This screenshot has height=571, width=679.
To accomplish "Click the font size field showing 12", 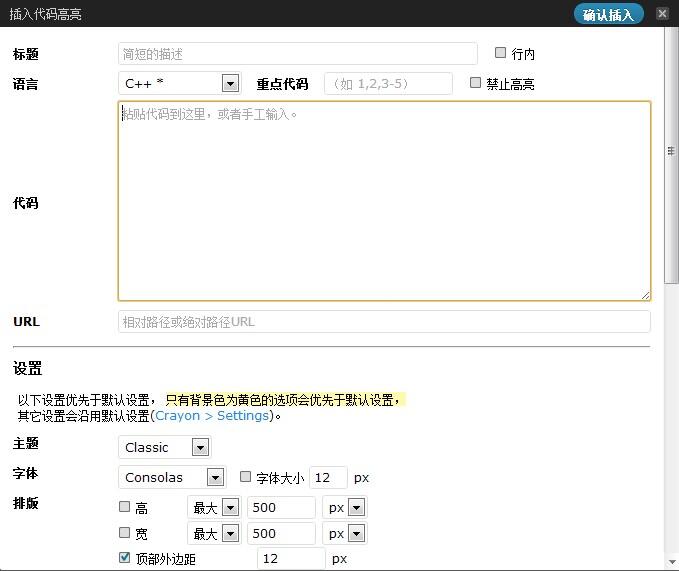I will pyautogui.click(x=328, y=477).
